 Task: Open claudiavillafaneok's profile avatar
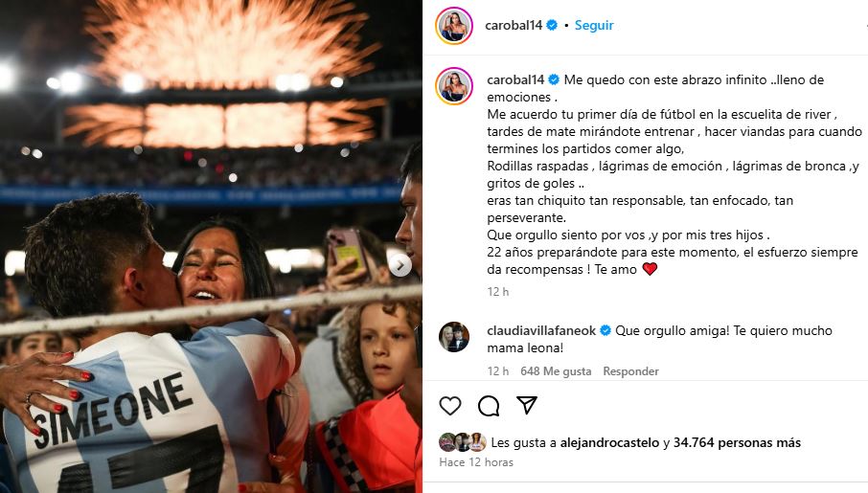454,337
